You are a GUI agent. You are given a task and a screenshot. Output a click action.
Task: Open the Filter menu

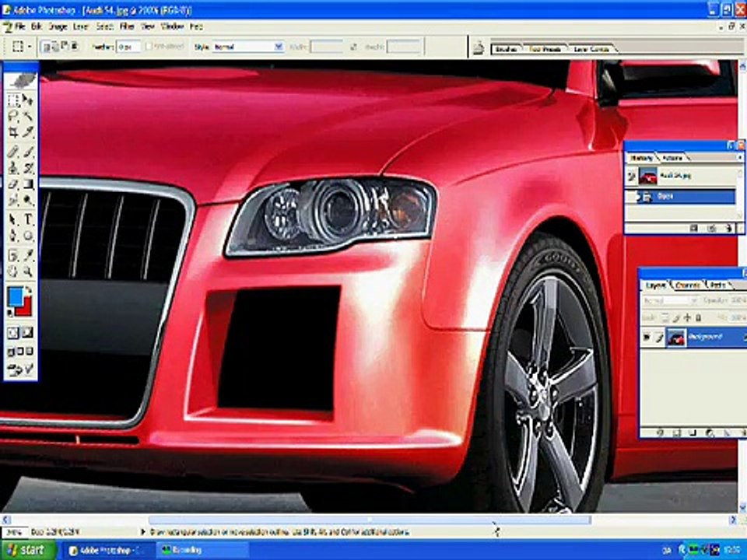(127, 26)
